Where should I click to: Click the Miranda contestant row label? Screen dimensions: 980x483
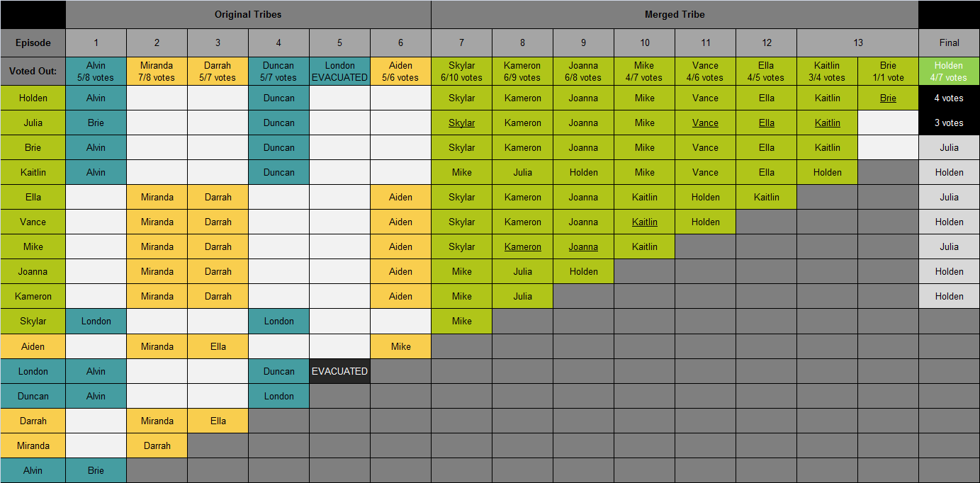(33, 445)
